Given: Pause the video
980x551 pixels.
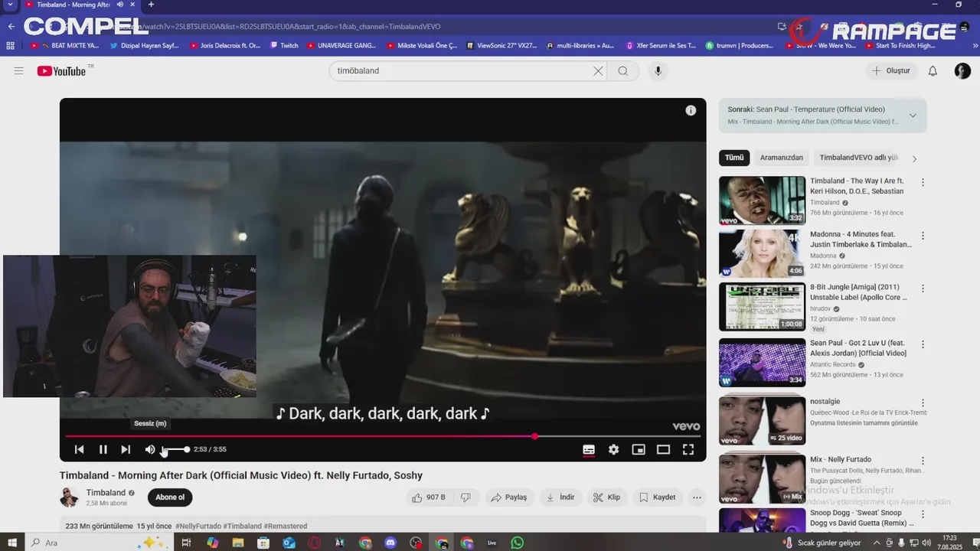Looking at the screenshot, I should [x=103, y=449].
